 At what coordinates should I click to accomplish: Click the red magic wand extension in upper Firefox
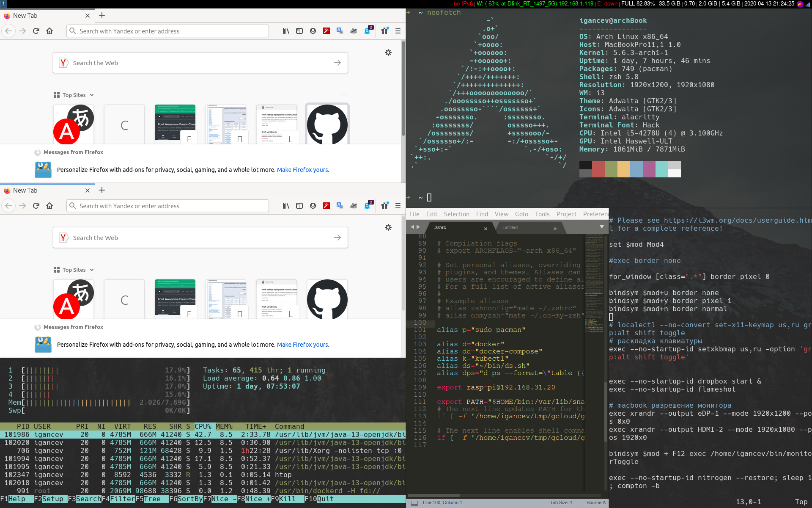[326, 31]
